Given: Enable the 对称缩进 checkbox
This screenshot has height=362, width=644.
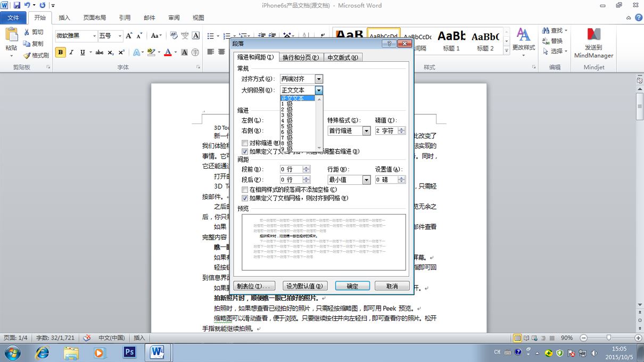Looking at the screenshot, I should click(245, 143).
